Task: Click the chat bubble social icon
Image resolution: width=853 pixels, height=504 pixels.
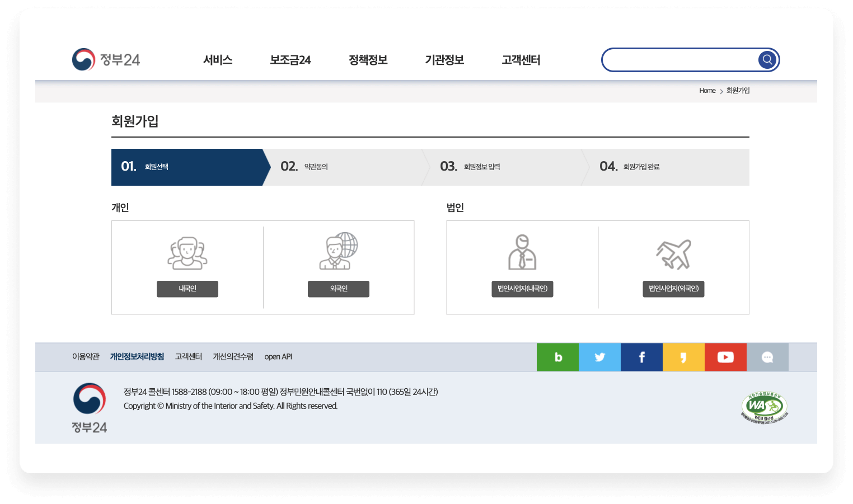Action: point(767,357)
